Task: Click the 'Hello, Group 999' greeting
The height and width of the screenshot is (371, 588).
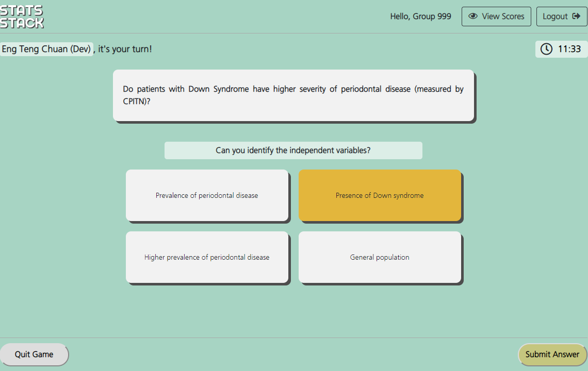Action: click(x=420, y=16)
